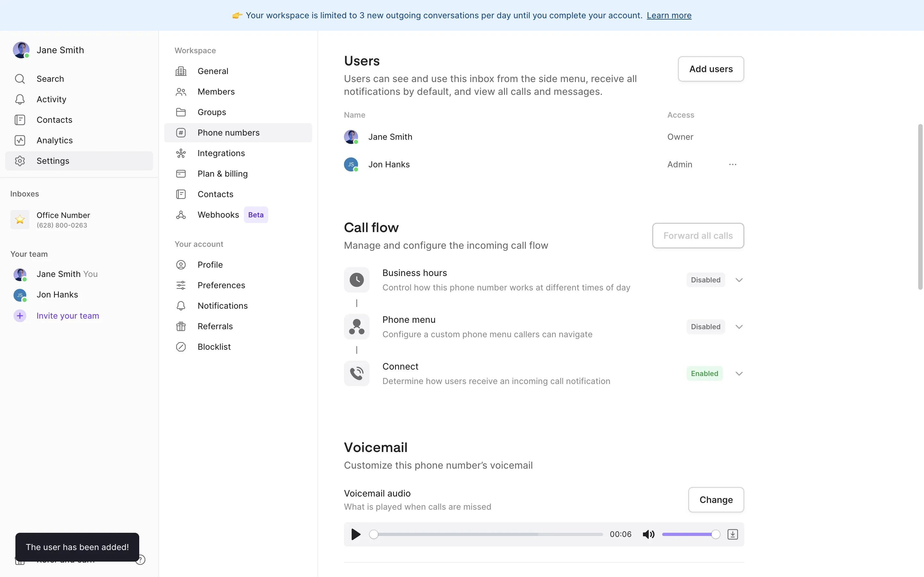
Task: Mute the voicemail audio speaker icon
Action: point(648,534)
